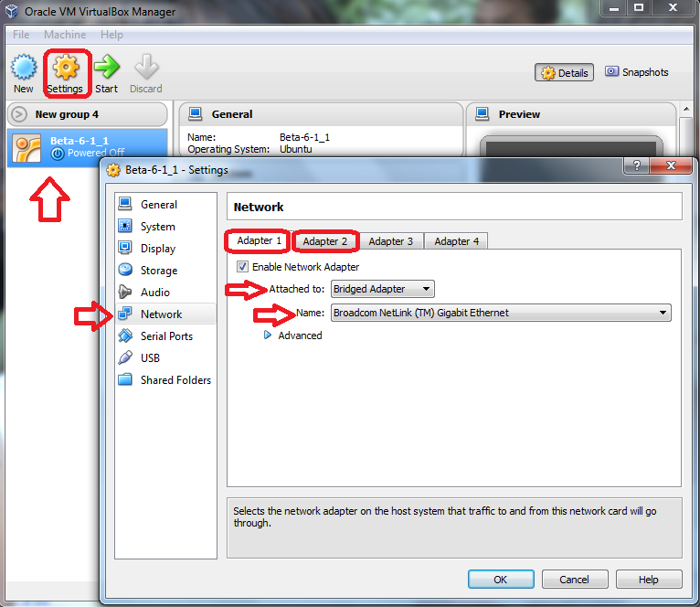Select Beta-6-1_1 virtual machine entry
Viewport: 700px width, 607px height.
88,147
